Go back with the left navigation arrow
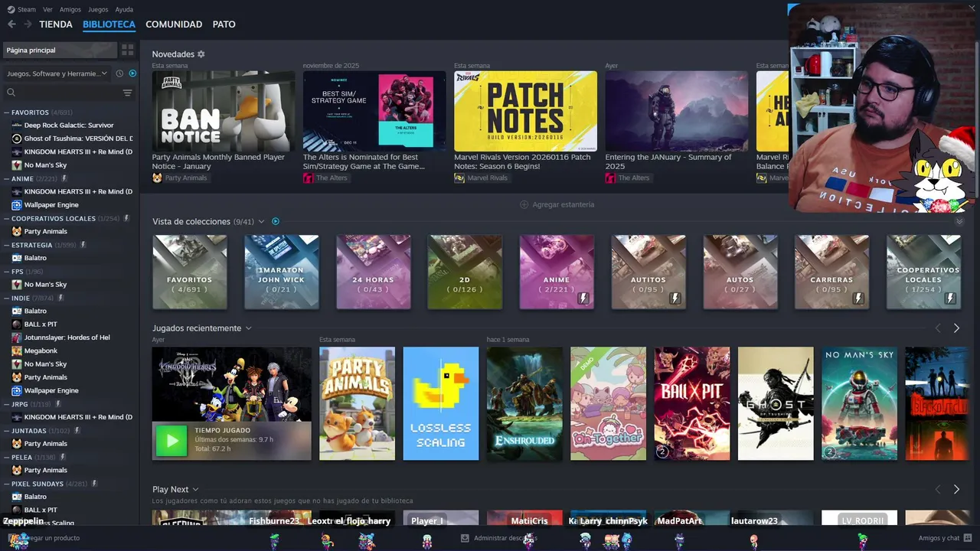980x551 pixels. 11,24
